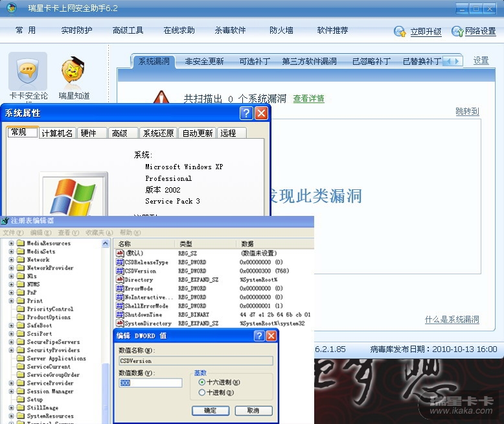Click 确定 in the DWORD dialog

[x=211, y=410]
